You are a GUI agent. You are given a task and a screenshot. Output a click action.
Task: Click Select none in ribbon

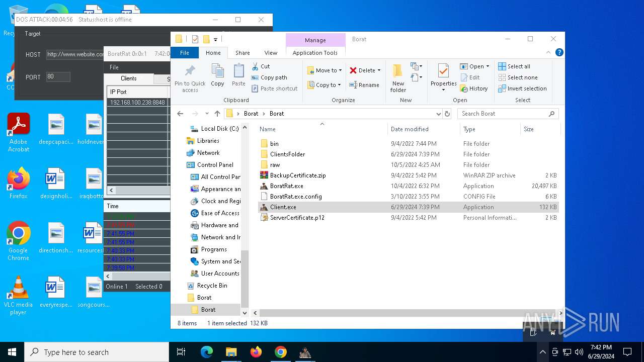point(518,77)
